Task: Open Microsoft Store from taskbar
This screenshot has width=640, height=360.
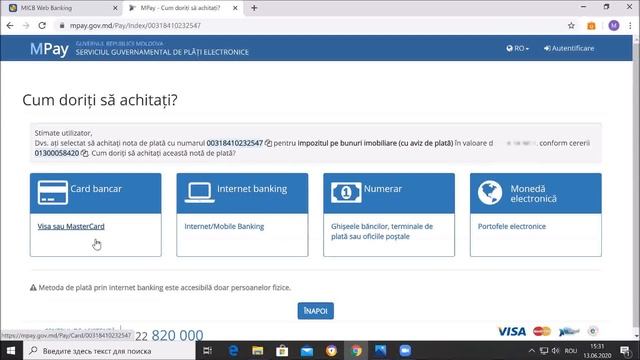Action: [x=282, y=351]
